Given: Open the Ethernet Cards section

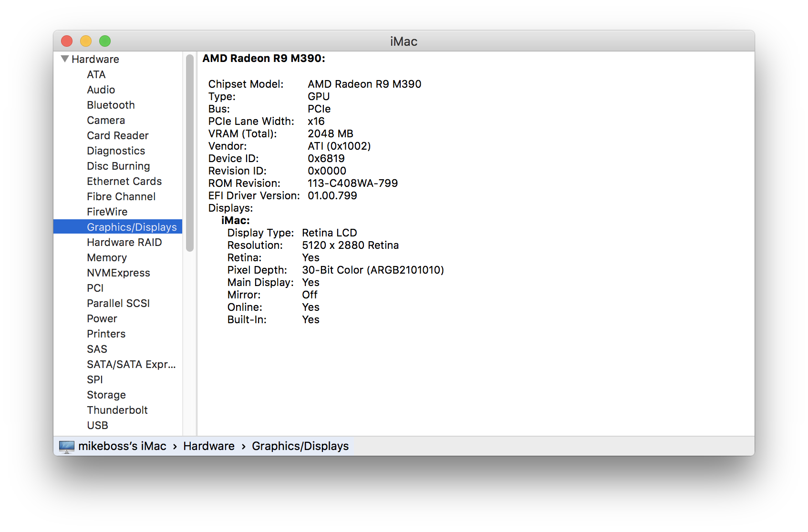Looking at the screenshot, I should pos(124,181).
